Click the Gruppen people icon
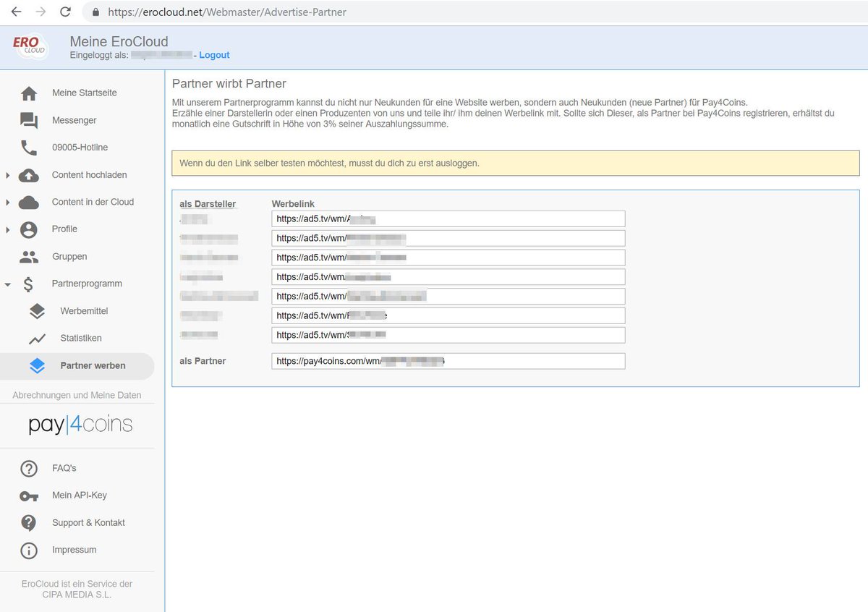Viewport: 868px width, 612px height. click(29, 257)
